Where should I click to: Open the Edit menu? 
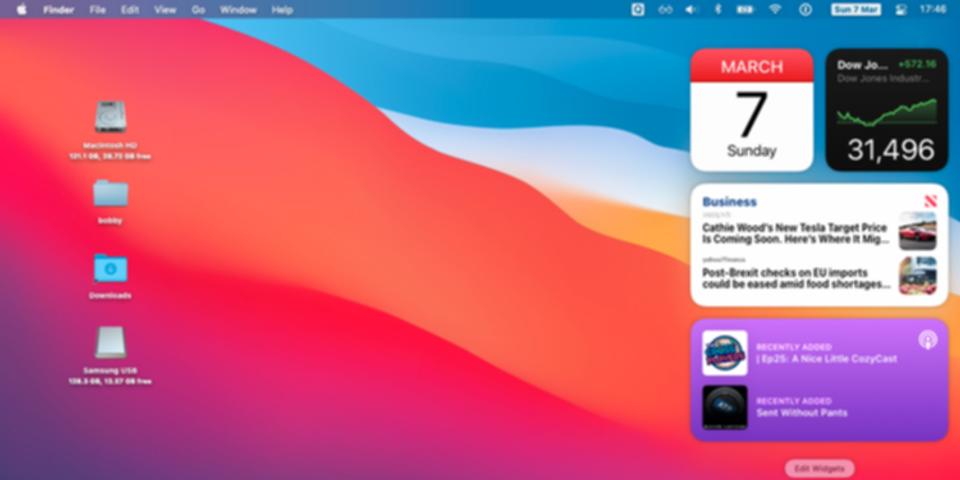tap(130, 10)
